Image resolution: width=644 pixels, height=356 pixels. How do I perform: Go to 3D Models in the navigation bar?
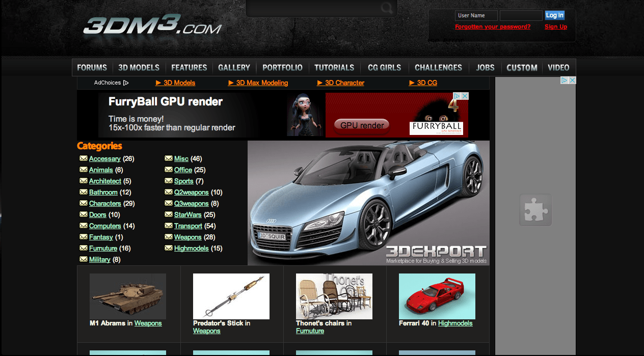click(139, 67)
